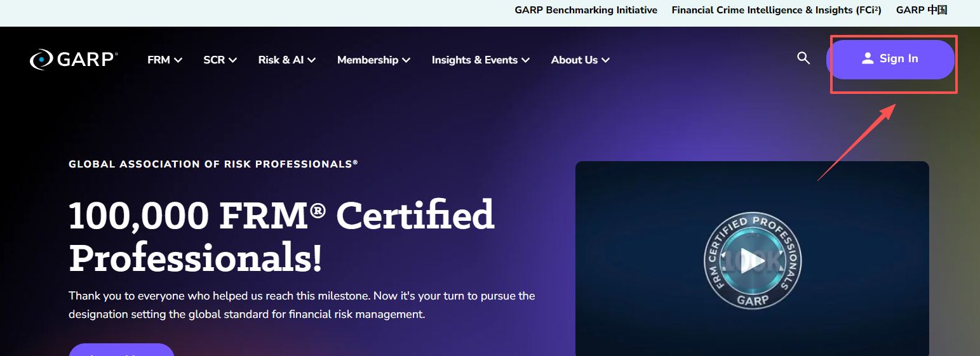Expand the SCR menu
The width and height of the screenshot is (980, 356).
pyautogui.click(x=220, y=60)
